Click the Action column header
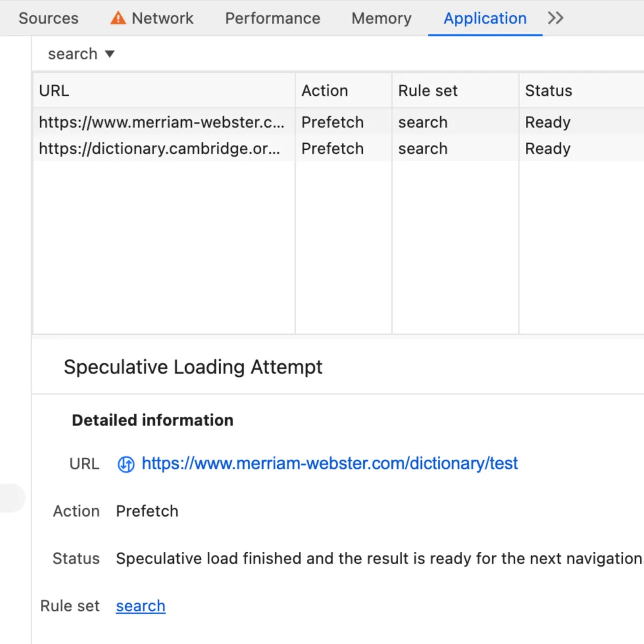644x644 pixels. point(324,90)
